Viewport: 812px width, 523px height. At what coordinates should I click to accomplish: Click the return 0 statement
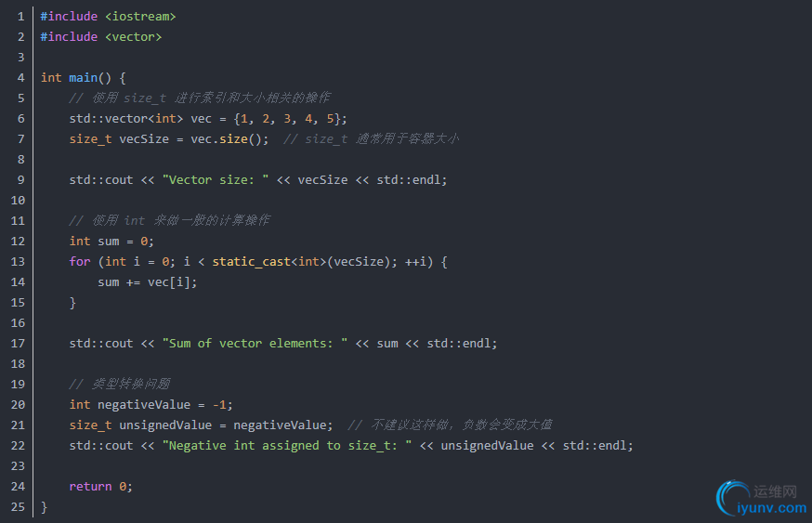point(101,486)
